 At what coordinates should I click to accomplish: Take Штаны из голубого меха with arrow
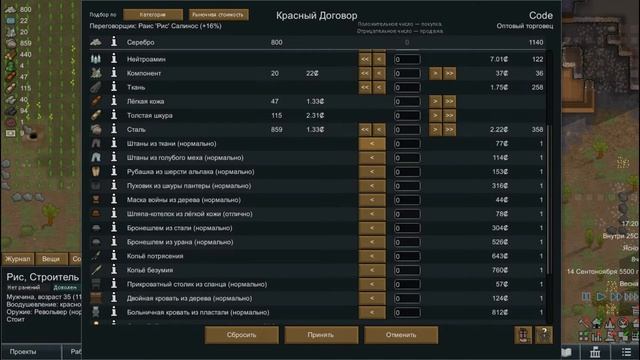pos(372,158)
